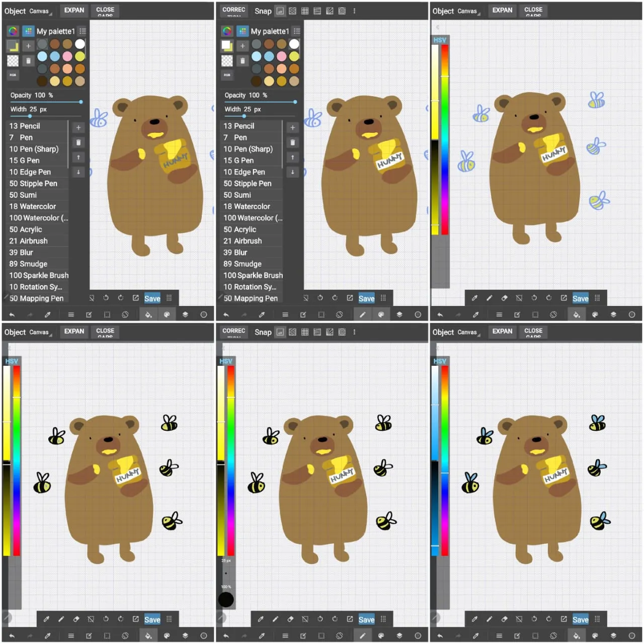Delete brush trash icon in top-middle brush list
644x644 pixels.
pos(293,142)
